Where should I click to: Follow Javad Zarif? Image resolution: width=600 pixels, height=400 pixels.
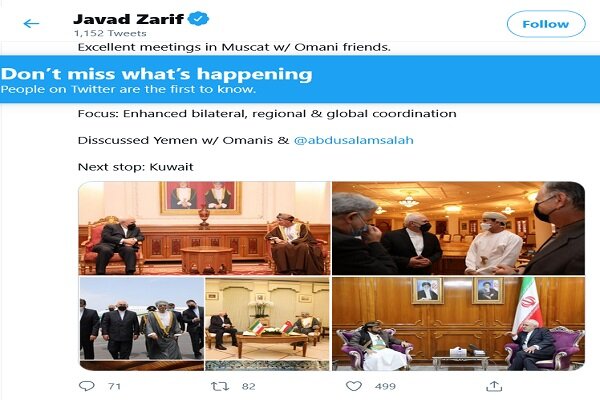click(x=546, y=24)
